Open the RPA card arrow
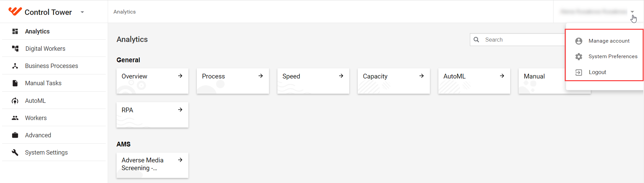This screenshot has width=644, height=183. [180, 110]
